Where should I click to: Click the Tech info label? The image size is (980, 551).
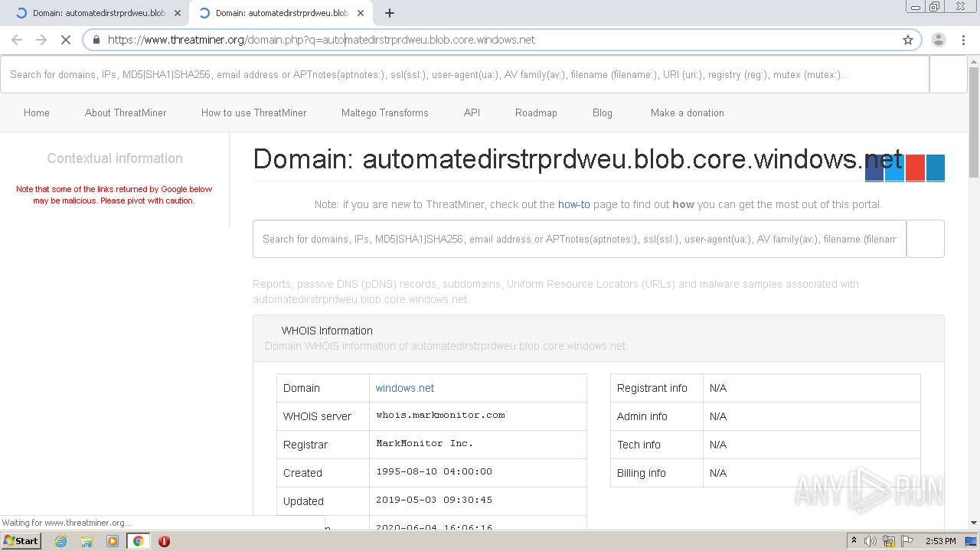pyautogui.click(x=639, y=445)
